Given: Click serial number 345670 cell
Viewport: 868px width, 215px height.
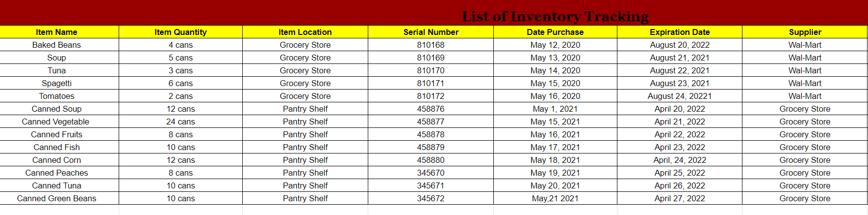Looking at the screenshot, I should click(431, 173).
